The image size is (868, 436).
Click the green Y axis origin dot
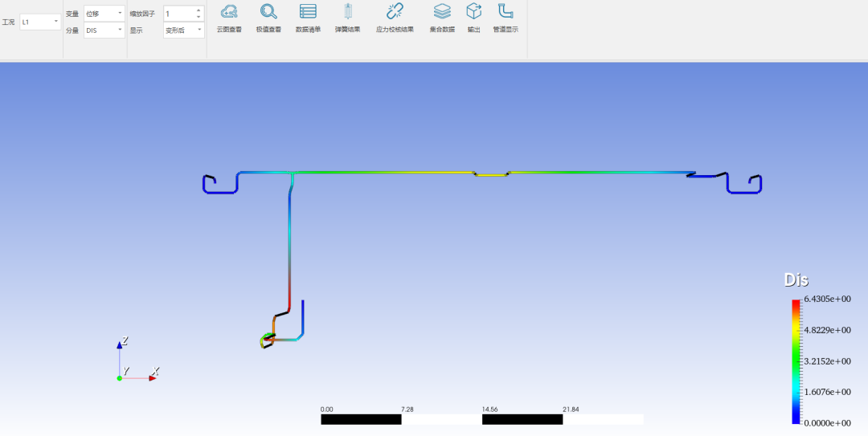(x=119, y=378)
